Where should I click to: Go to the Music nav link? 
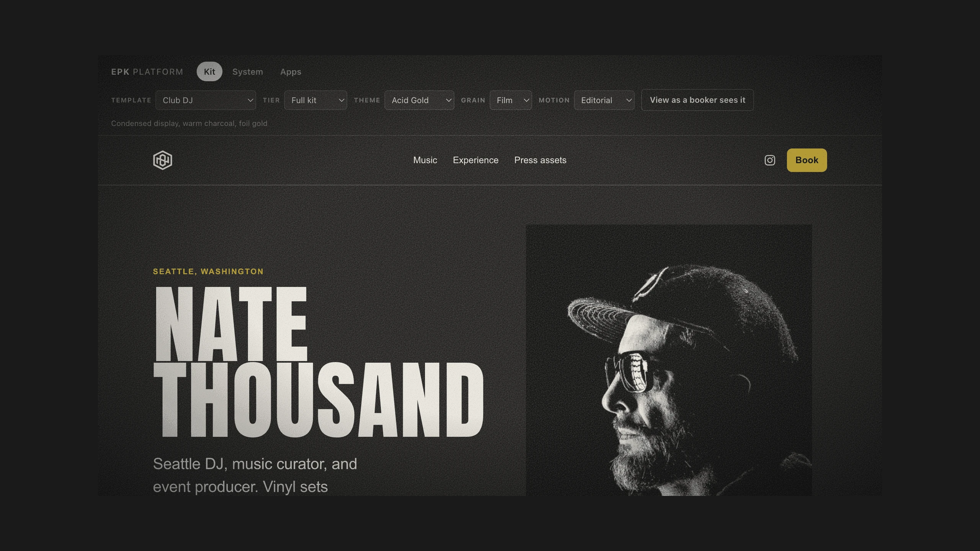(425, 160)
